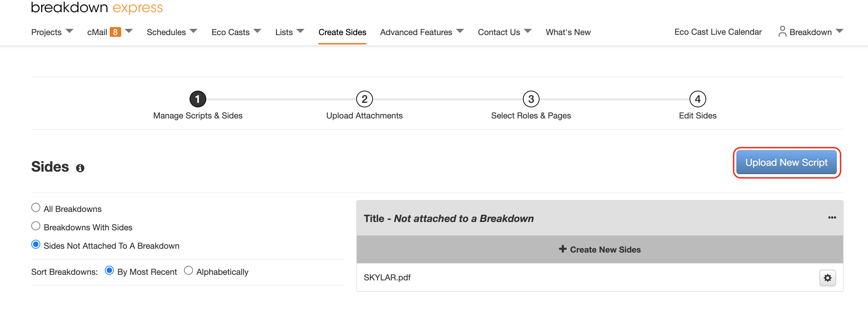Screen dimensions: 868x321
Task: Click the Breakdown user profile icon
Action: click(x=782, y=31)
